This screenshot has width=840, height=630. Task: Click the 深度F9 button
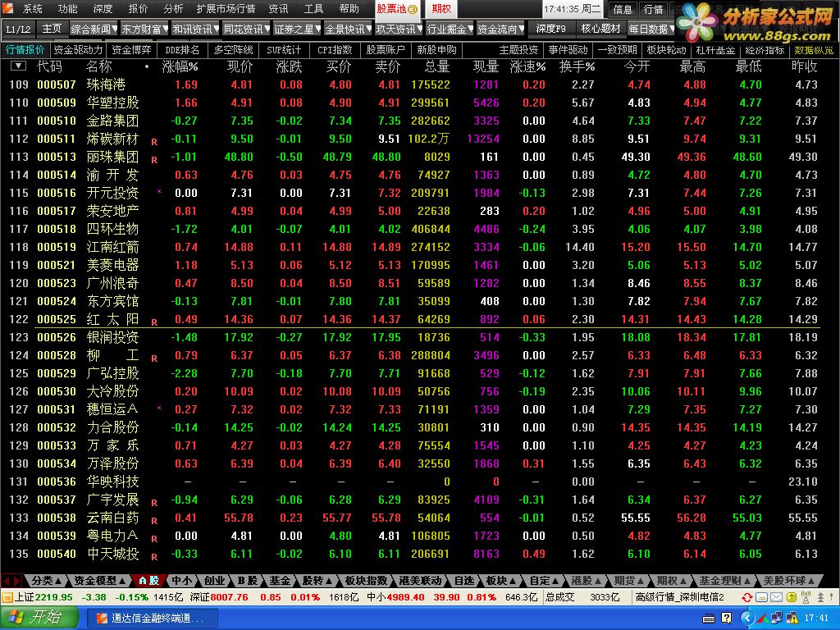point(550,29)
